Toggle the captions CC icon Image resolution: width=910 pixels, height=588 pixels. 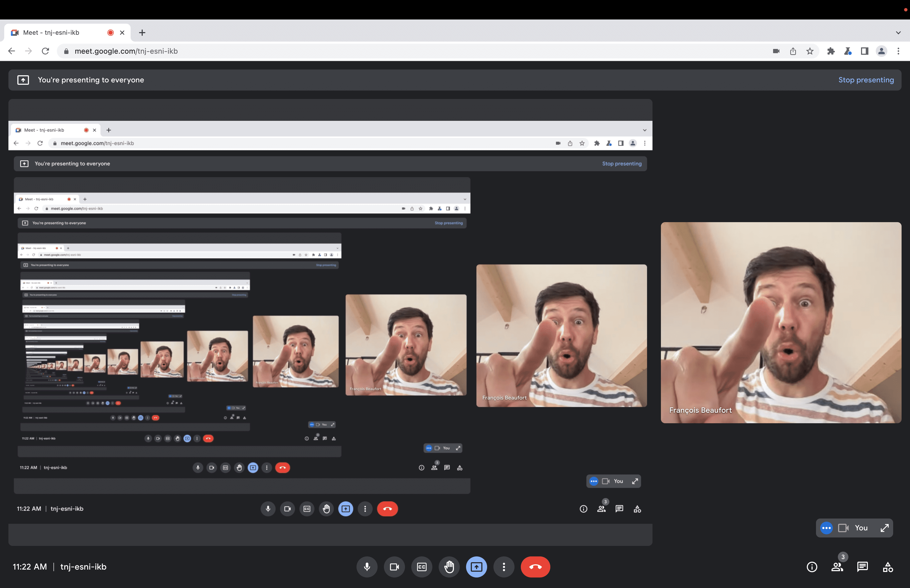click(x=422, y=567)
